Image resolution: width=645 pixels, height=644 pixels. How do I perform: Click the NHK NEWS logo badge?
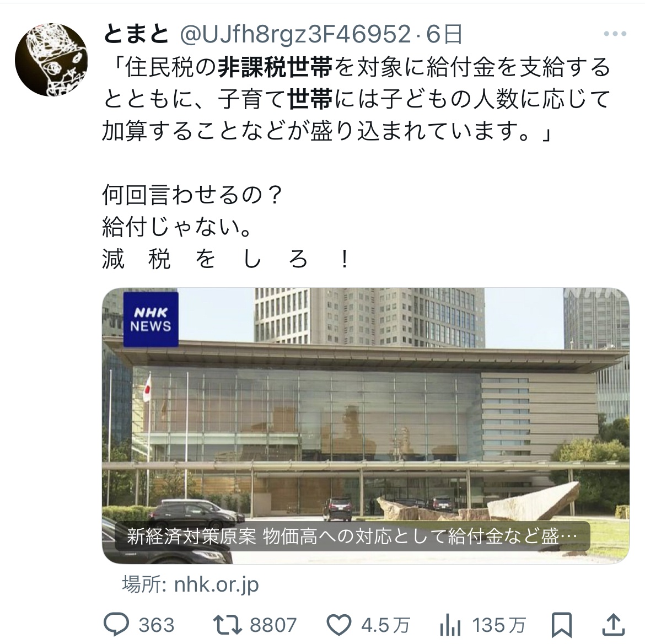pos(151,319)
